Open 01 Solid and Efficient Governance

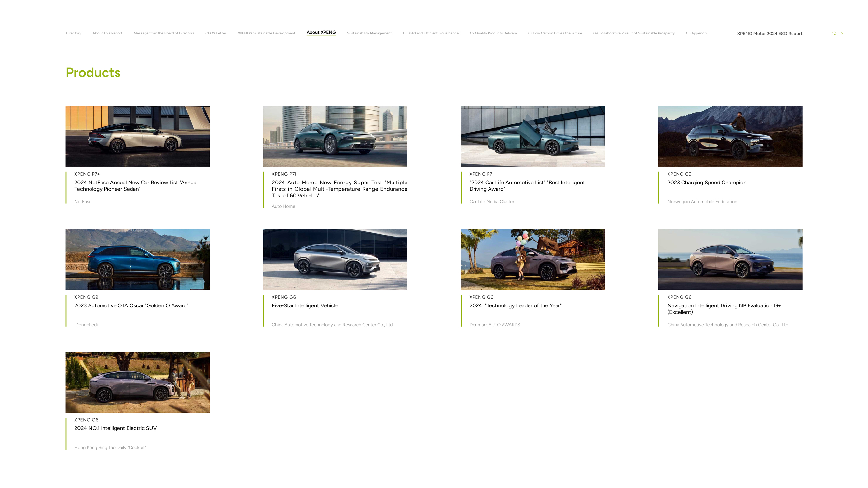430,33
